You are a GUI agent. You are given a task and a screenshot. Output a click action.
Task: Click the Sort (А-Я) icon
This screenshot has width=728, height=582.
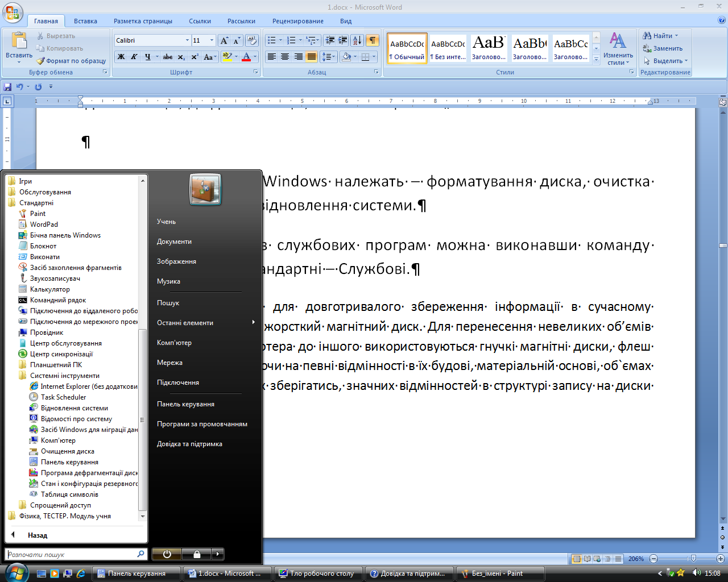(357, 40)
